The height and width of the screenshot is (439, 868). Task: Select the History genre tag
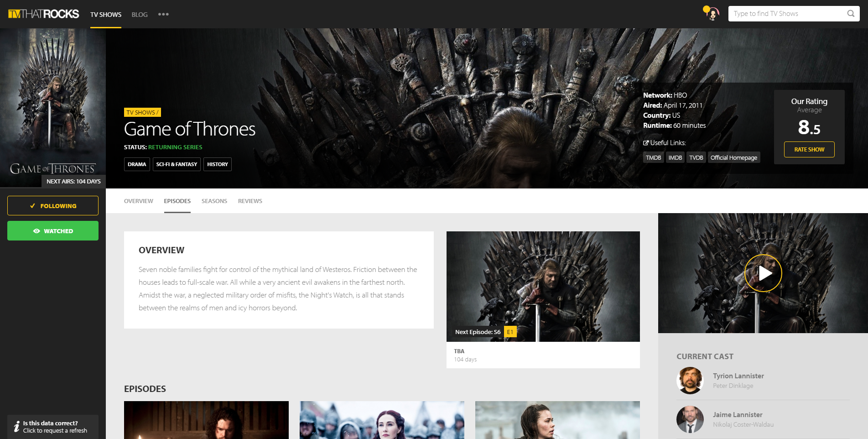coord(218,164)
